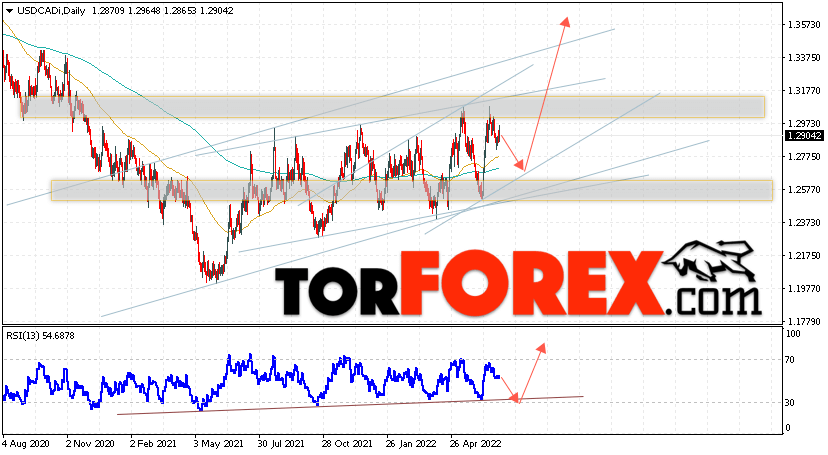Select the 28 Oct 2021 date label

[x=346, y=444]
